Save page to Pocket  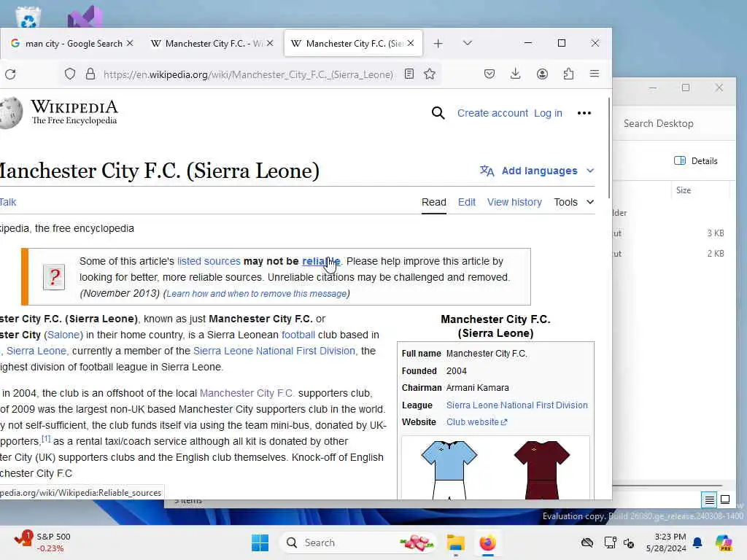pyautogui.click(x=489, y=74)
